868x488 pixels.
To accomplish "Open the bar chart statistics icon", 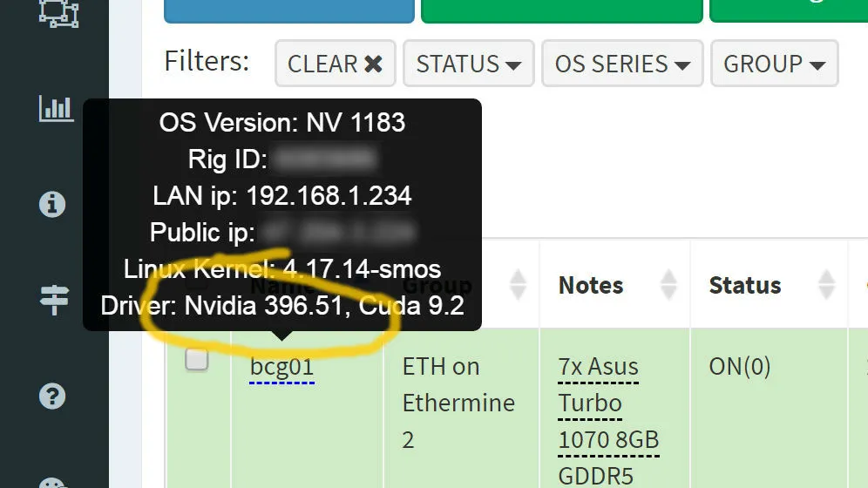I will (x=56, y=108).
